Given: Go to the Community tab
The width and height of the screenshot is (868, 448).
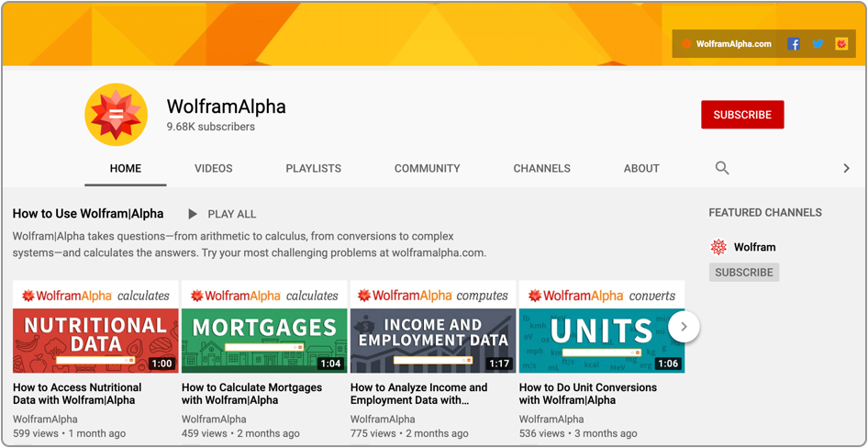Looking at the screenshot, I should pos(427,169).
